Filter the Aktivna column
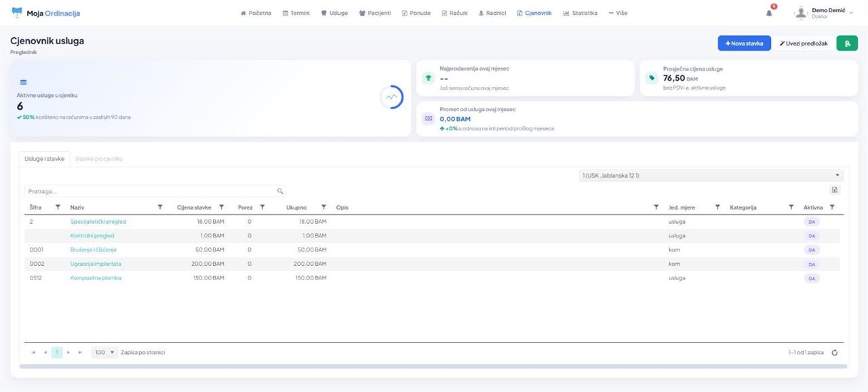 832,207
